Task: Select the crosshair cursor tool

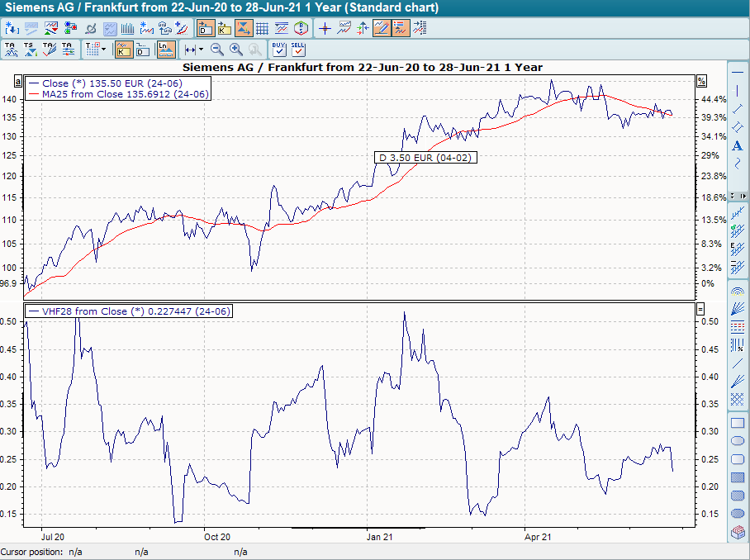Action: [325, 27]
